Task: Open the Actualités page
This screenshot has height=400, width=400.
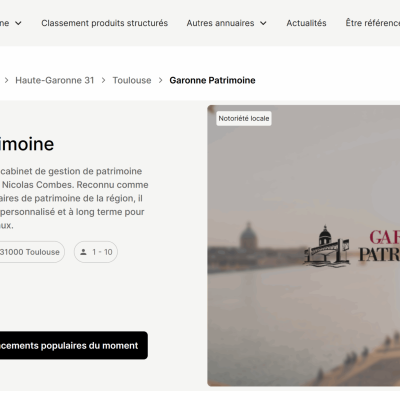Action: [306, 23]
